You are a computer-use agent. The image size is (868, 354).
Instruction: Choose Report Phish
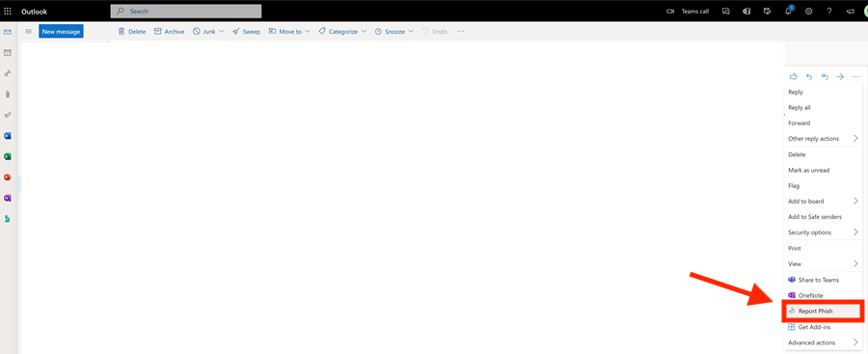[x=824, y=312]
